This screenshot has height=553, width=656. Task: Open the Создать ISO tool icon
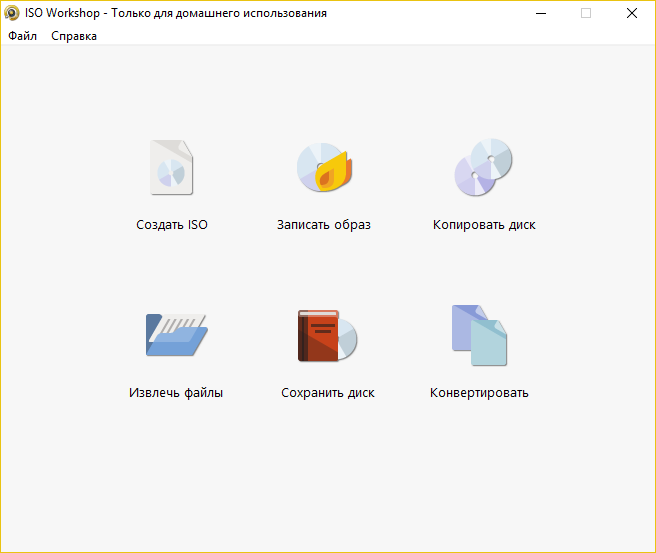tap(172, 167)
